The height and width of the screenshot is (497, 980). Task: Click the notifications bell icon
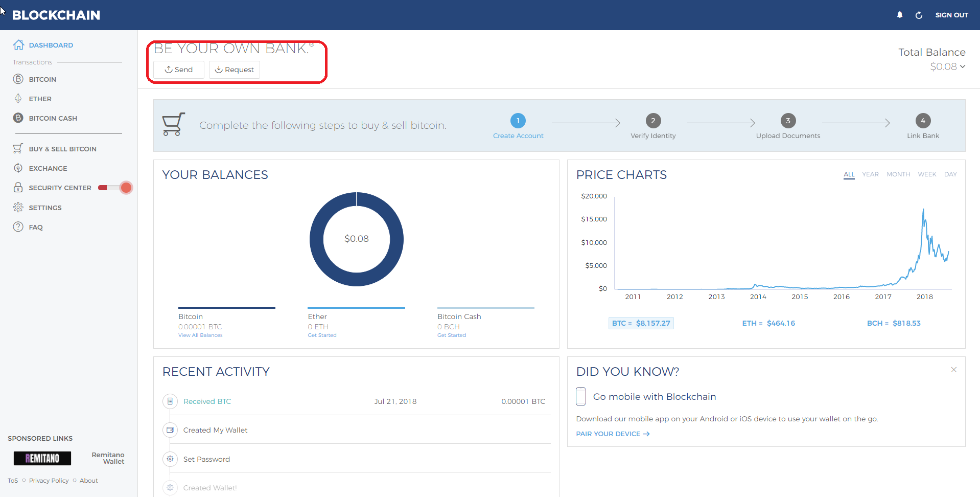coord(900,15)
